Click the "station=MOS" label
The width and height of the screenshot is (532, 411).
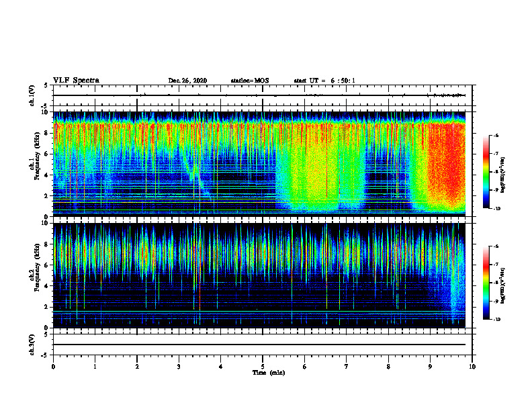pyautogui.click(x=250, y=81)
